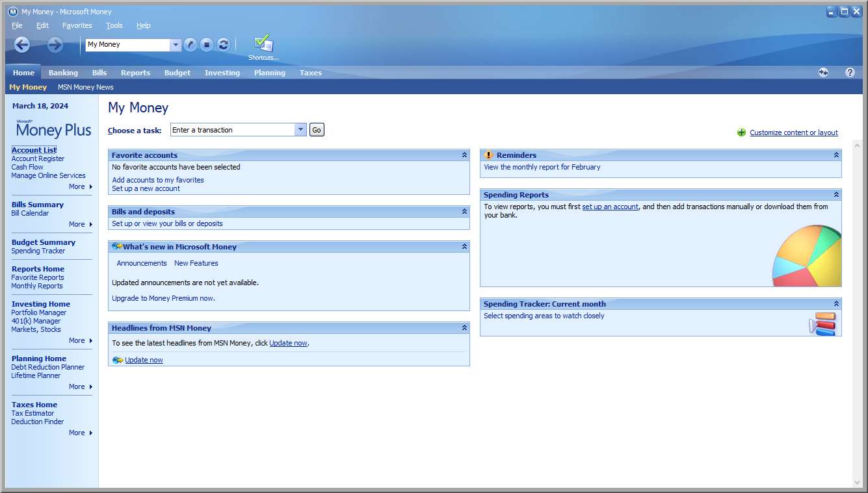868x493 pixels.
Task: Collapse the Spending Reports panel
Action: pyautogui.click(x=836, y=195)
